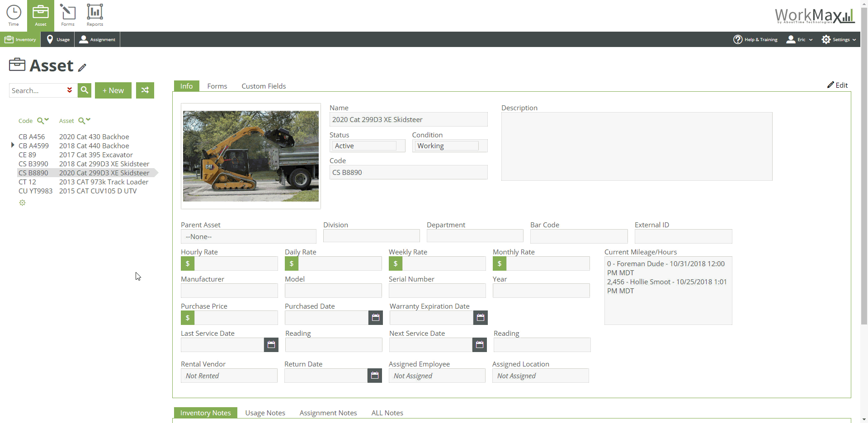Open the Return Date calendar

pos(374,376)
